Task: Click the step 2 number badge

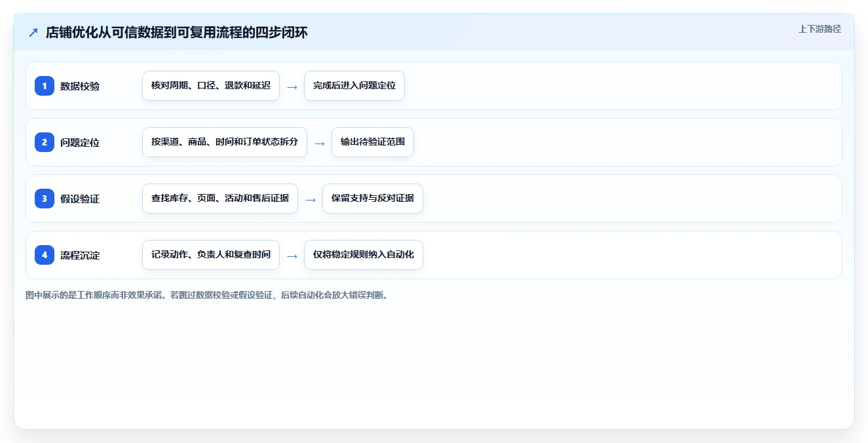Action: pyautogui.click(x=45, y=142)
